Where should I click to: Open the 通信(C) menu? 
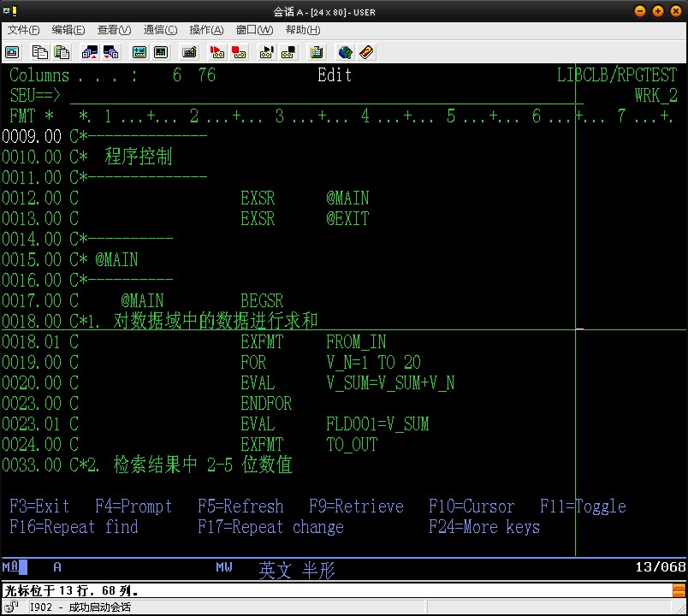(x=160, y=30)
